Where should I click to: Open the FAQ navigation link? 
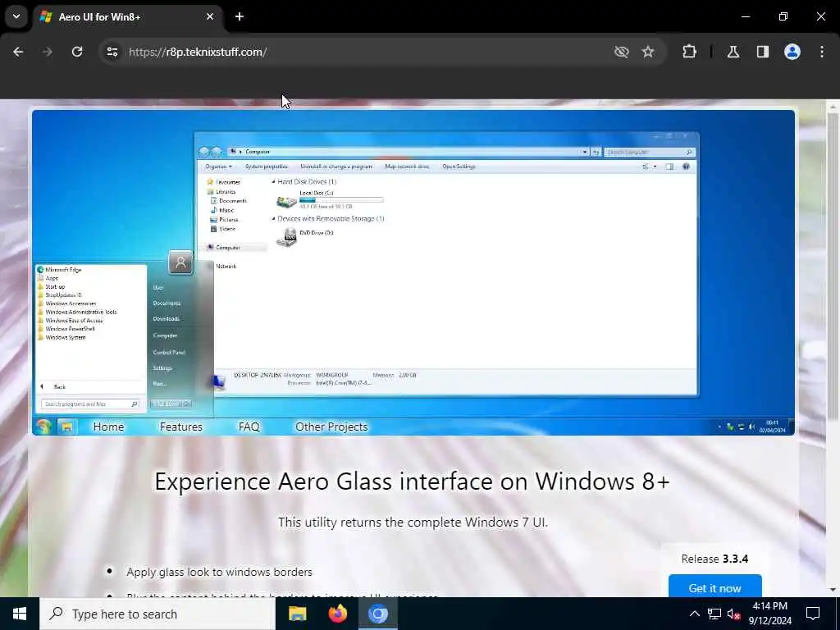click(249, 427)
